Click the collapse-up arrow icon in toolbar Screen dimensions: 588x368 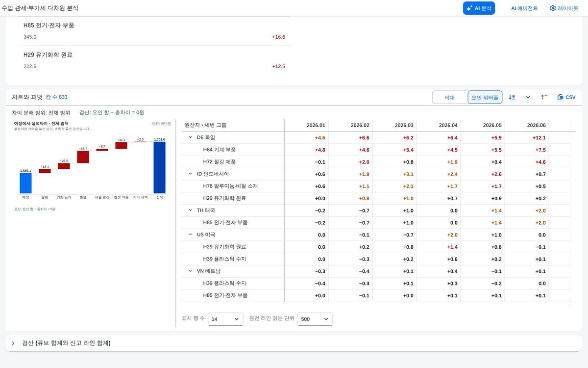544,97
